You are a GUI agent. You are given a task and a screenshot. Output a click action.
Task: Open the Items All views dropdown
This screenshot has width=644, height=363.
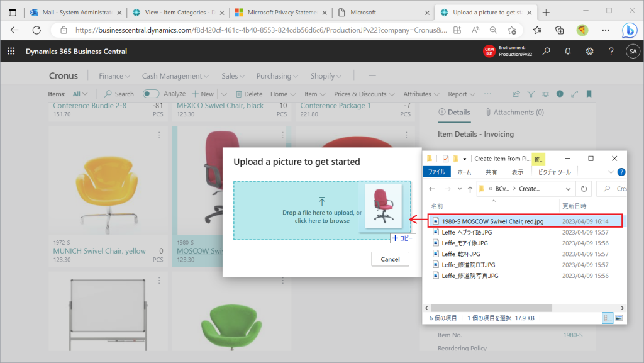80,94
